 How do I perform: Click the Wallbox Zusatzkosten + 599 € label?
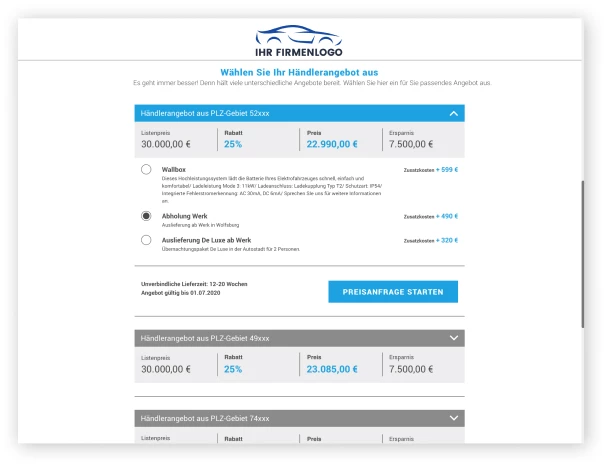(x=430, y=170)
